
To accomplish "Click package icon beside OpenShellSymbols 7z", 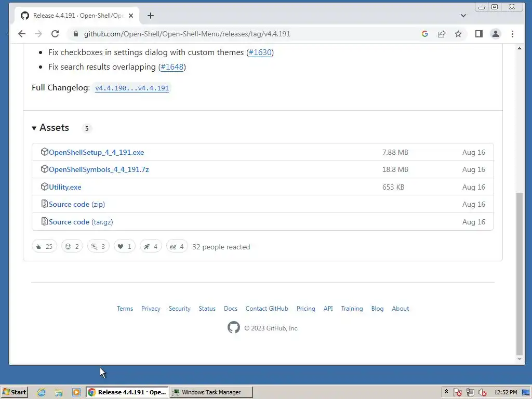I will click(x=45, y=169).
